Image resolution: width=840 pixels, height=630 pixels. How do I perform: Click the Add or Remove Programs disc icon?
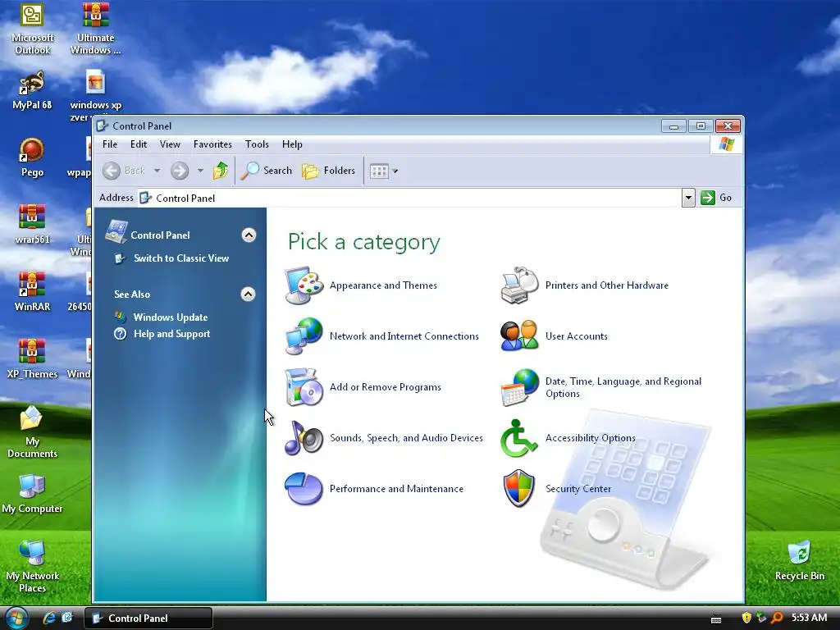click(x=304, y=387)
